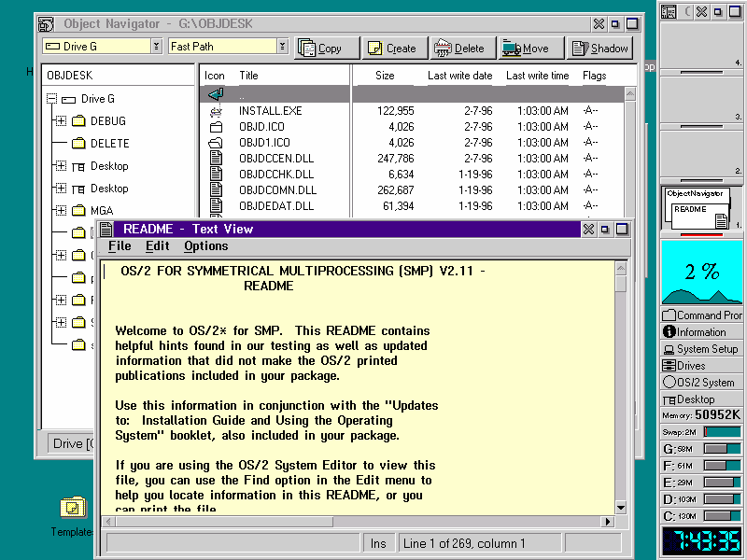Expand the DEBUG folder node

point(61,121)
